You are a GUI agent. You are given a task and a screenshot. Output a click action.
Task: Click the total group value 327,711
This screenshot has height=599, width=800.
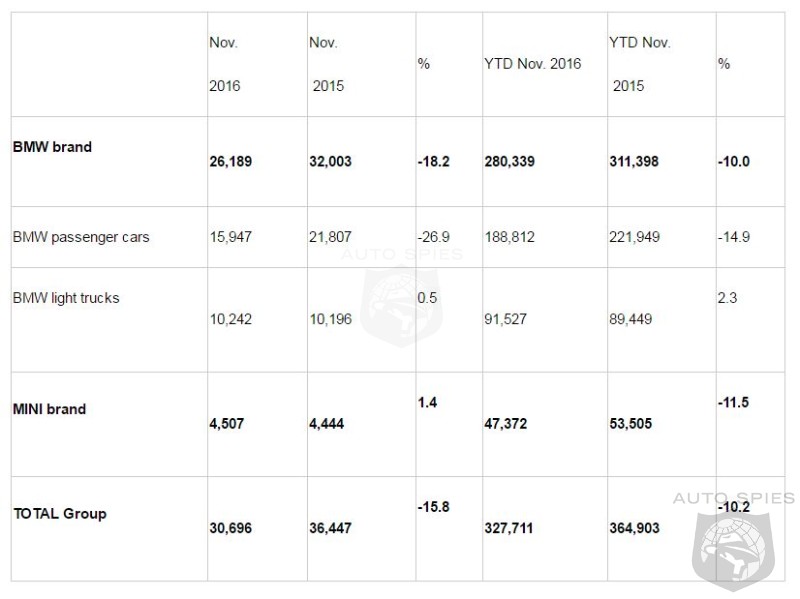(x=509, y=528)
